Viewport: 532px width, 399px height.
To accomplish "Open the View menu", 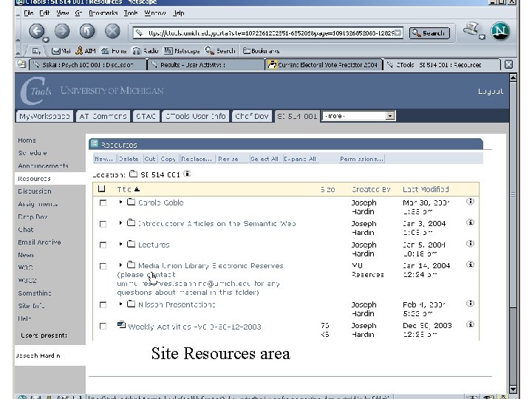I will pyautogui.click(x=62, y=13).
